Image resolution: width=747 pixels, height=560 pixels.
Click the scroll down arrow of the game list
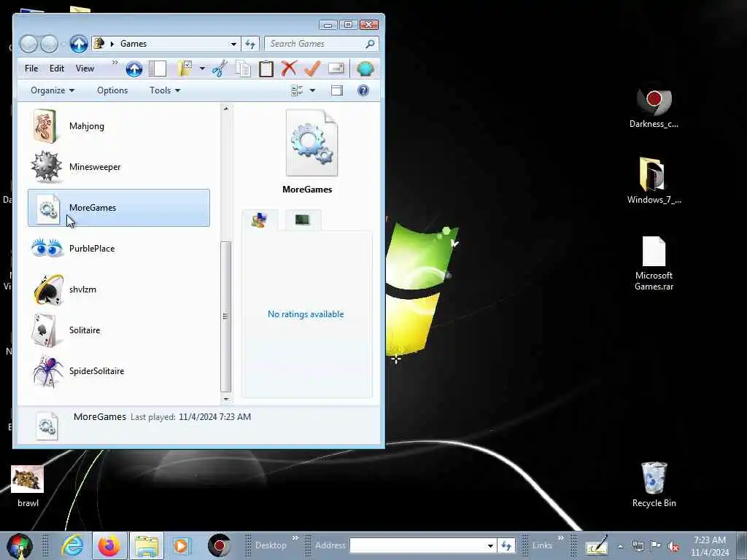tap(226, 399)
